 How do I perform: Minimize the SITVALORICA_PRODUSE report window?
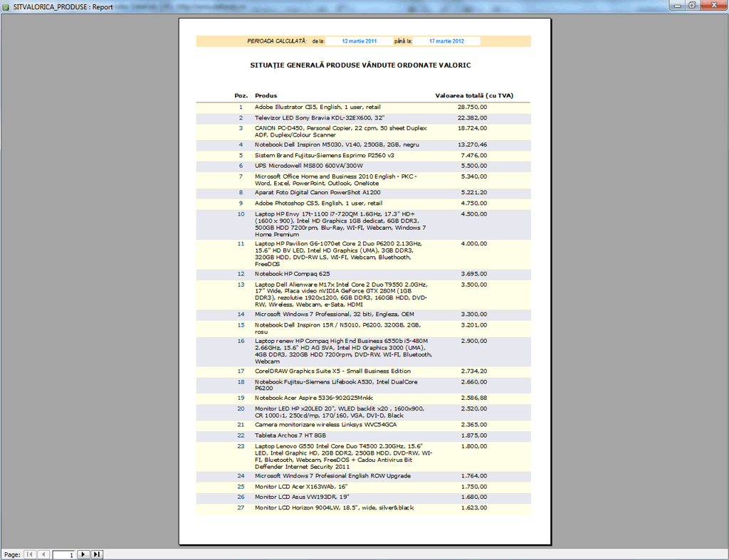pos(678,5)
